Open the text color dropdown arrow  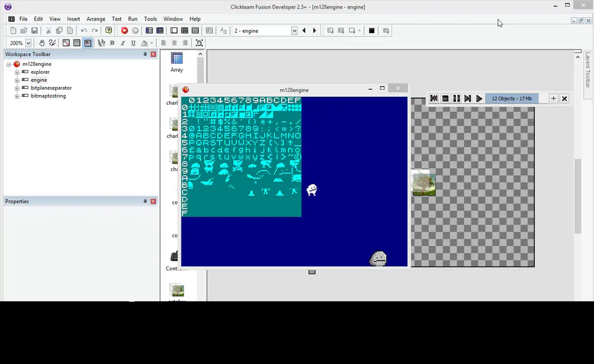point(152,43)
